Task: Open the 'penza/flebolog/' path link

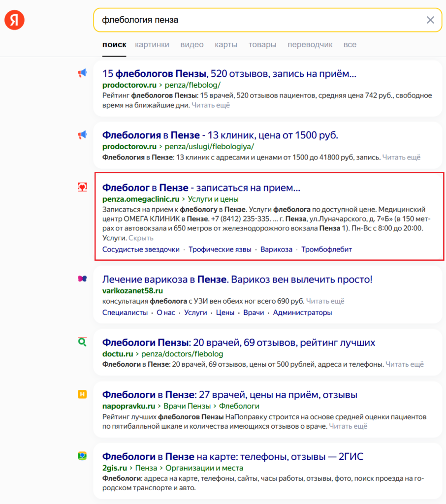Action: 192,85
